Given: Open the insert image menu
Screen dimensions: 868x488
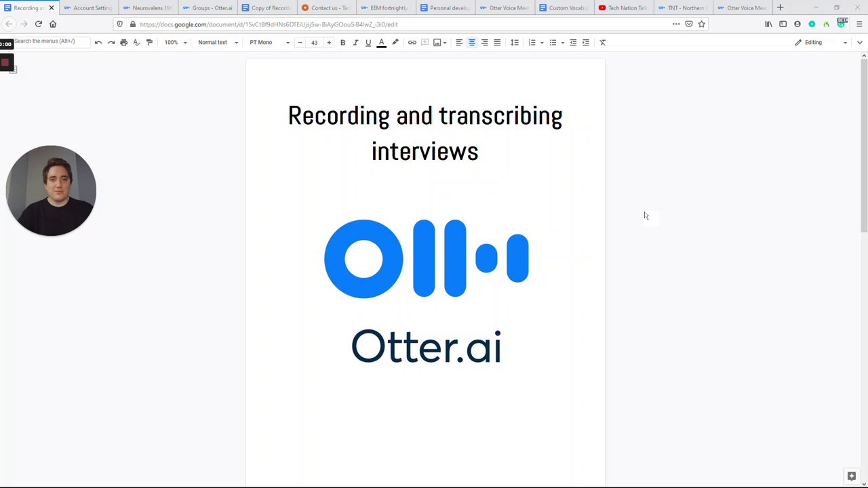Looking at the screenshot, I should point(439,42).
